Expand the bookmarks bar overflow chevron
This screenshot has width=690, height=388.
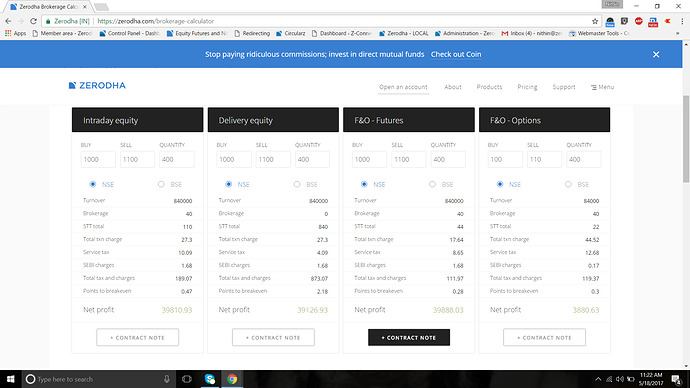tap(677, 33)
